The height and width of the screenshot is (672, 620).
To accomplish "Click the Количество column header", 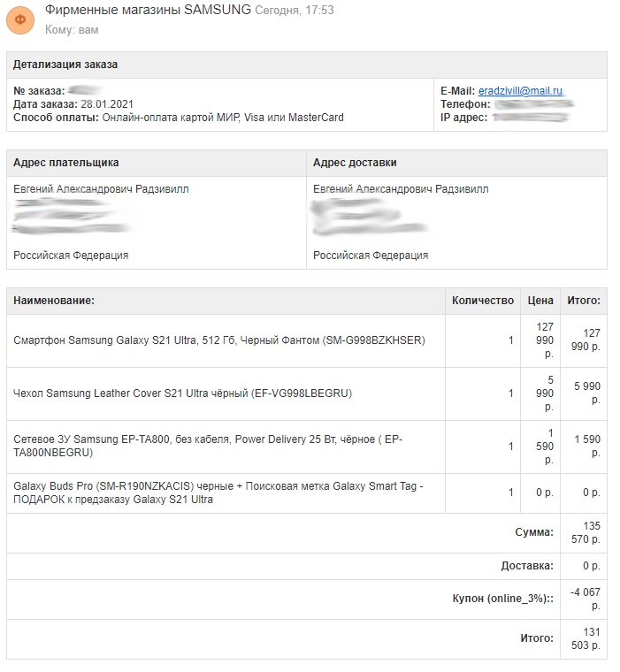I will [483, 301].
